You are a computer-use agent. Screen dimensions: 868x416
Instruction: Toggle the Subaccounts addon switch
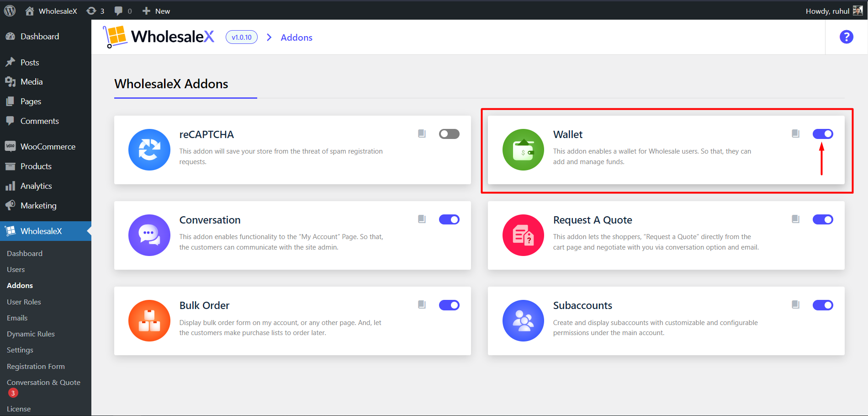click(823, 305)
